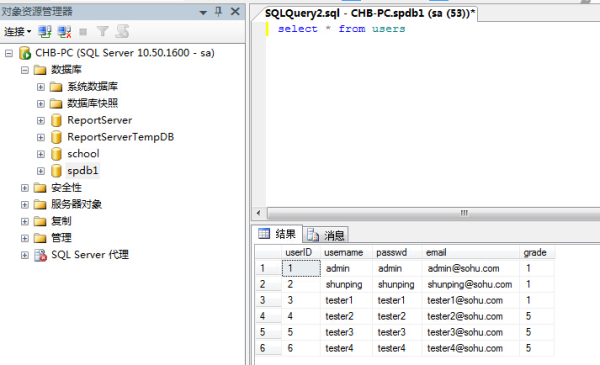Click the 服务器对象 folder icon

40,205
